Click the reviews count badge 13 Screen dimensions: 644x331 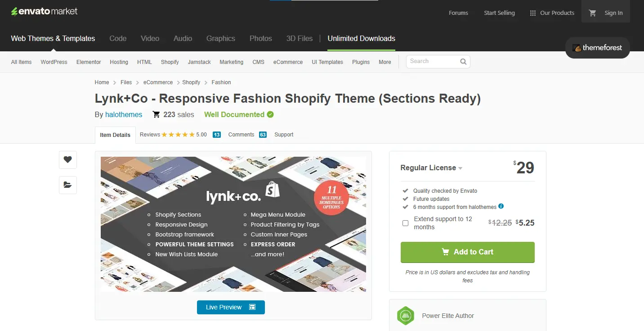point(216,135)
